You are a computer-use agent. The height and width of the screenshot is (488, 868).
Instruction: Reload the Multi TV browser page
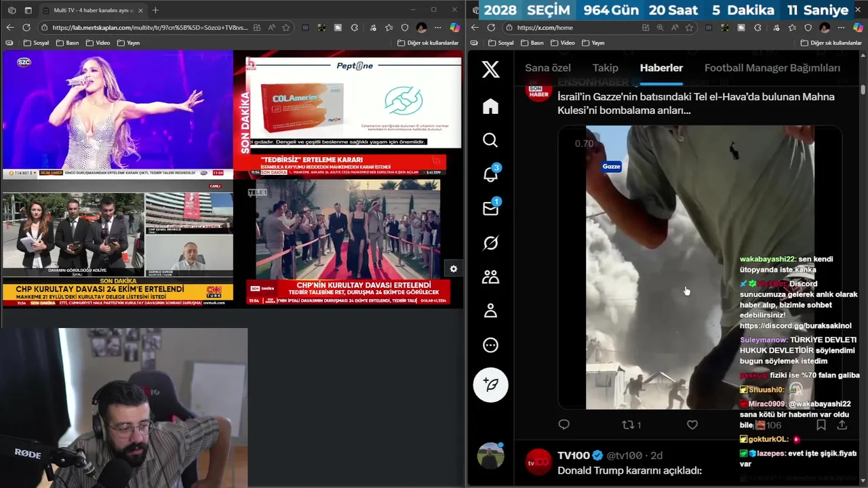coord(26,27)
